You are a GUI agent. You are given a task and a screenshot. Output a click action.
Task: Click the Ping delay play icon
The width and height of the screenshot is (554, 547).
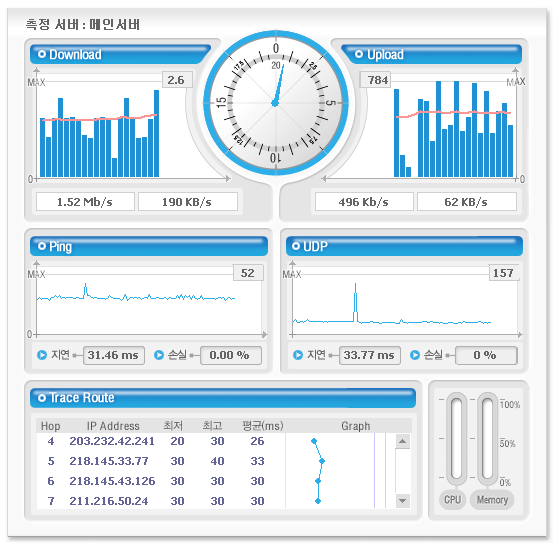click(x=42, y=355)
